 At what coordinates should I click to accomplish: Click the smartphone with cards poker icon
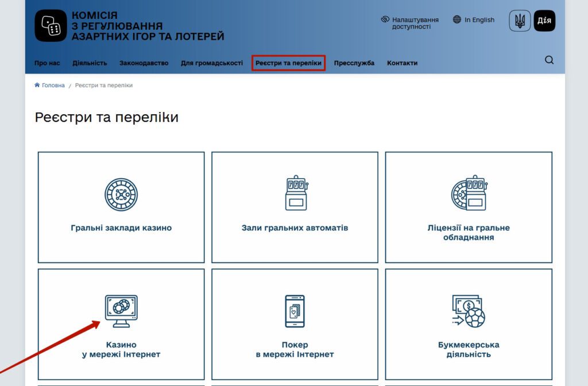[x=295, y=311]
